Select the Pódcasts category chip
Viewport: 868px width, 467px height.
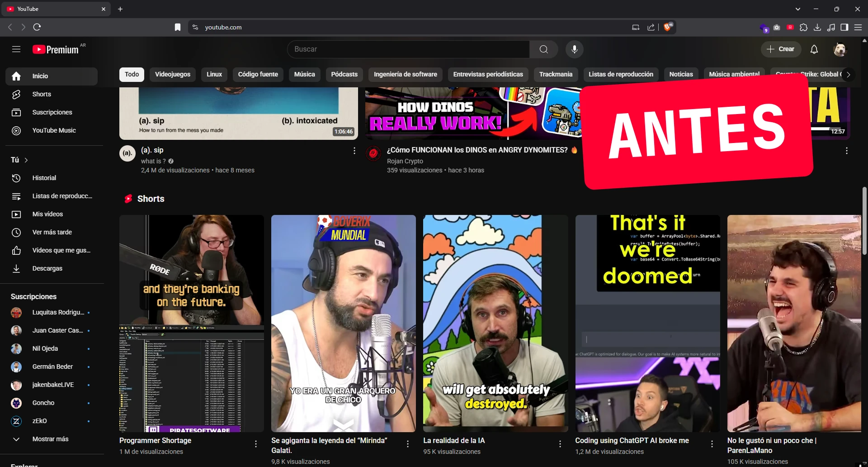pyautogui.click(x=344, y=74)
